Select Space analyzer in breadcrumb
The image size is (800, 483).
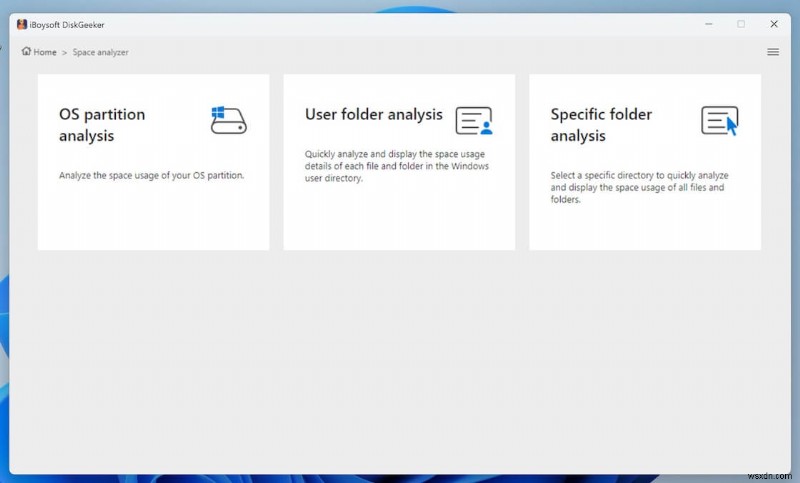pos(101,52)
